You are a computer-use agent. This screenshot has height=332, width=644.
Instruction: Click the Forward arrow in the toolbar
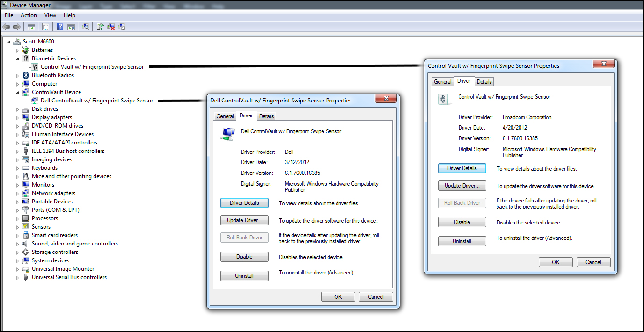pyautogui.click(x=17, y=27)
